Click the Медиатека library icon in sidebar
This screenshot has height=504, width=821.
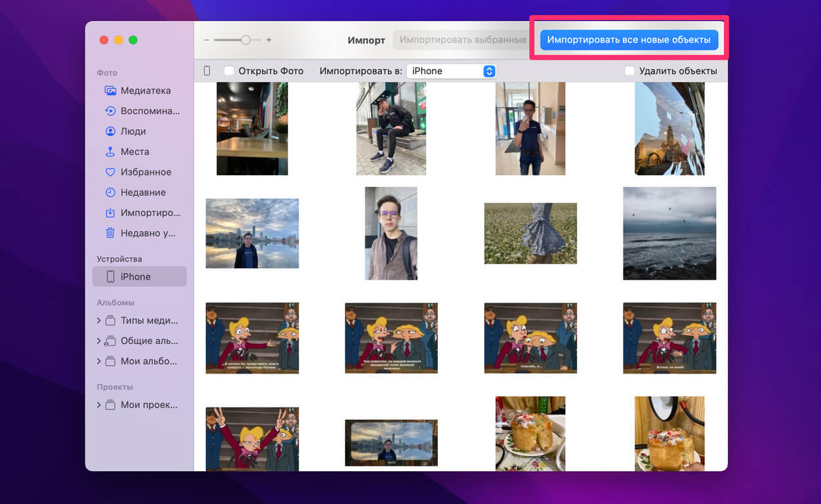[110, 91]
